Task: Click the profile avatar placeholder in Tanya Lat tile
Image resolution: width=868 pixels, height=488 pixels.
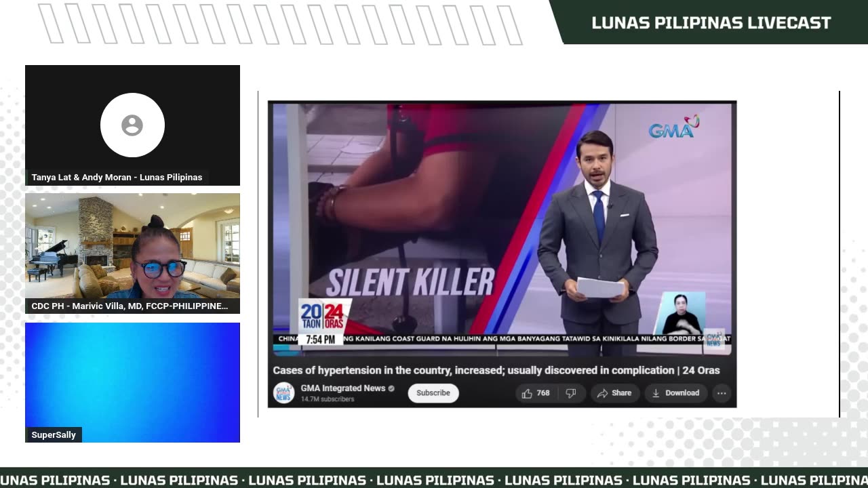Action: click(x=132, y=125)
